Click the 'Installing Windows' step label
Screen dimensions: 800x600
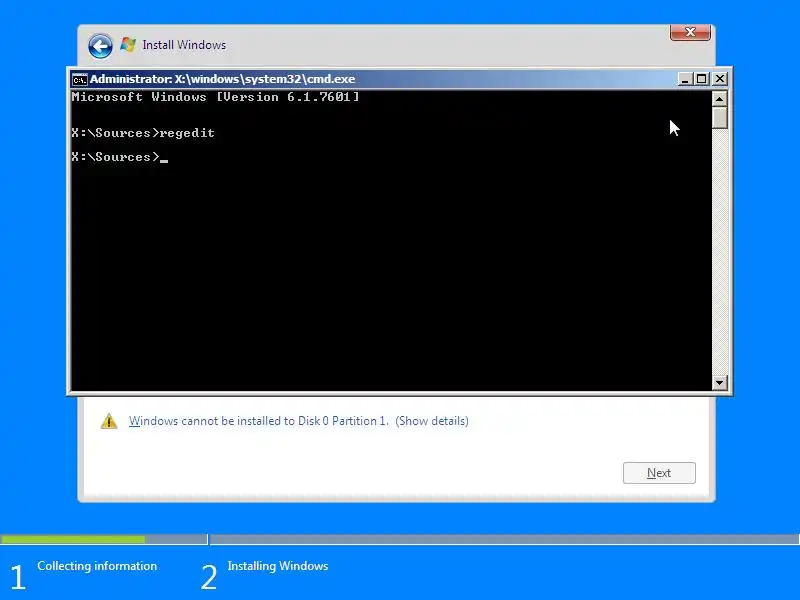(x=278, y=566)
